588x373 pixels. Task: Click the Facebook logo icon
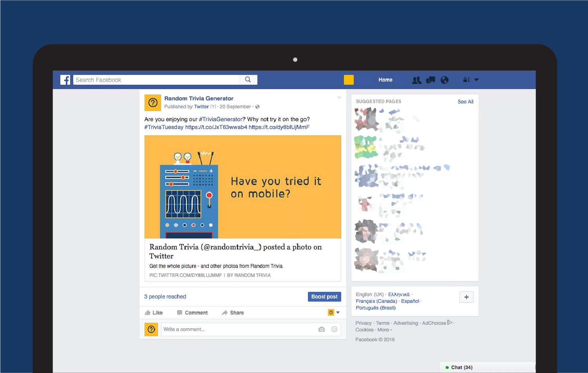coord(65,80)
